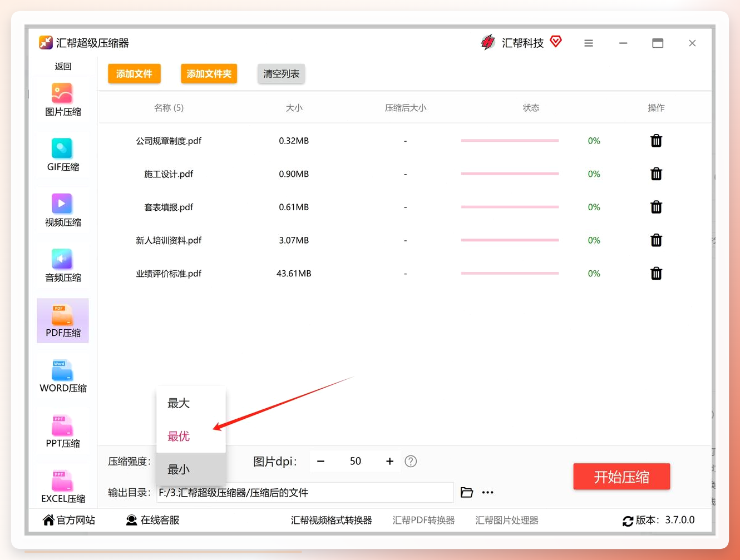Open the 音频压缩 audio compression tool
Image resolution: width=740 pixels, height=560 pixels.
(x=63, y=266)
